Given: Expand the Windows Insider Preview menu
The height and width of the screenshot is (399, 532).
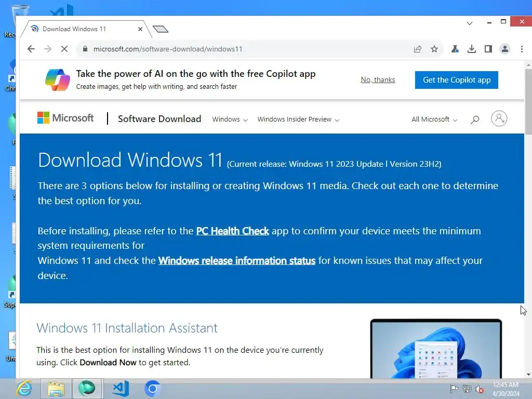Looking at the screenshot, I should [x=298, y=119].
